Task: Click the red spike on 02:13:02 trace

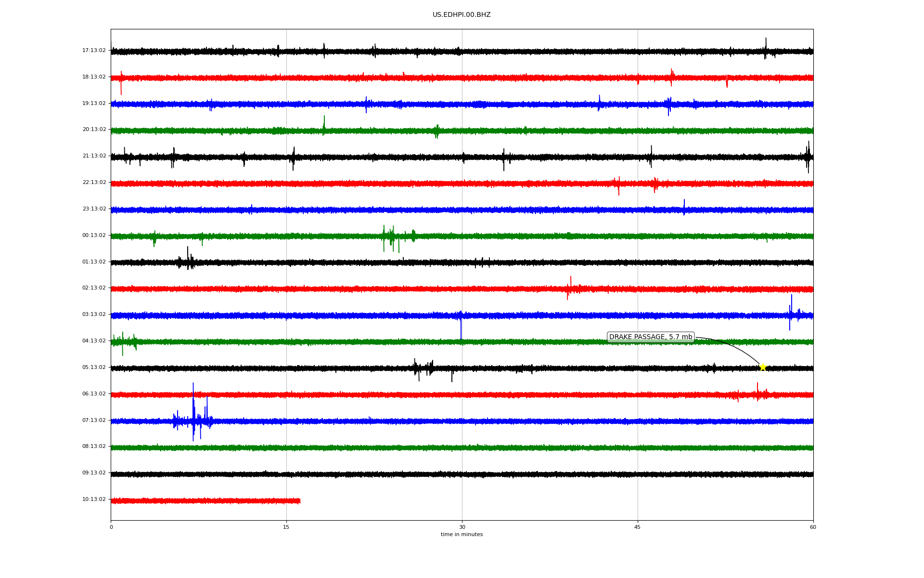Action: pos(570,288)
